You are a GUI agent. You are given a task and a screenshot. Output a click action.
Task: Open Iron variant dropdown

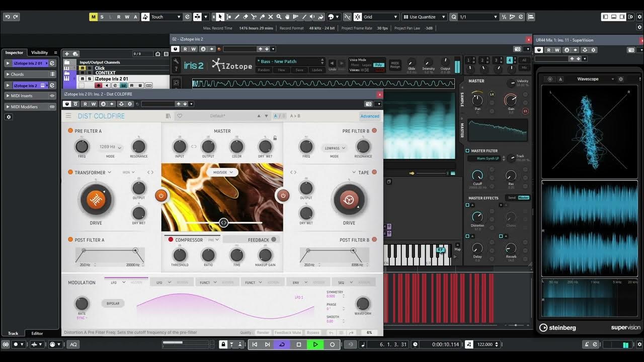point(129,172)
